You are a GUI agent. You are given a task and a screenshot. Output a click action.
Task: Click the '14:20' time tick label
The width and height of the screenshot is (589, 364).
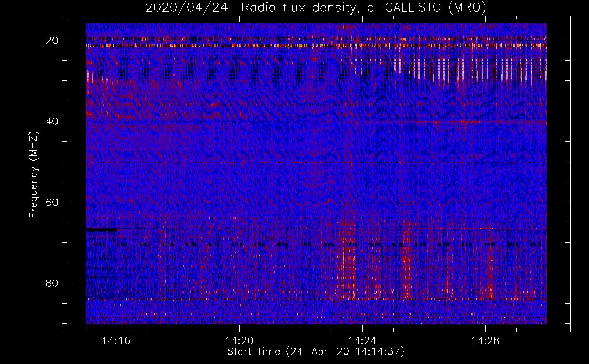tap(239, 341)
